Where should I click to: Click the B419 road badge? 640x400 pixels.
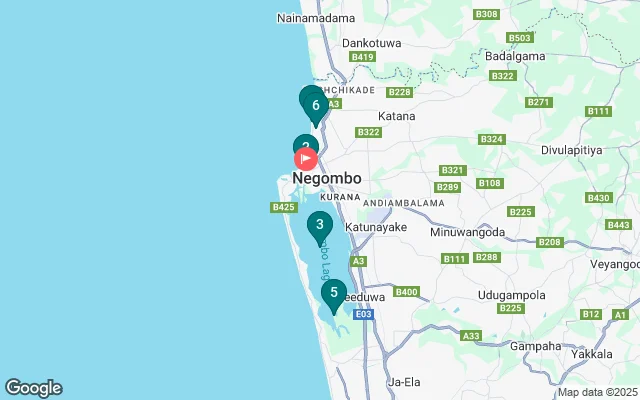(362, 57)
